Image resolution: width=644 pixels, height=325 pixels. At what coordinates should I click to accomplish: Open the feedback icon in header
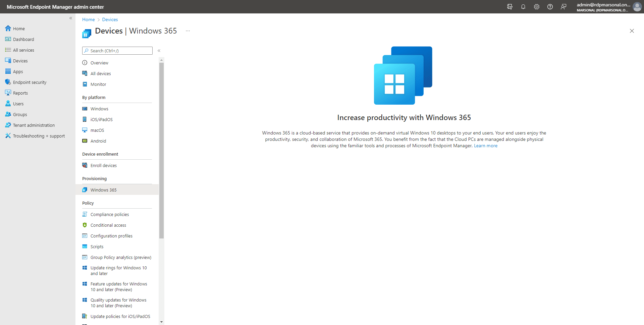click(563, 7)
